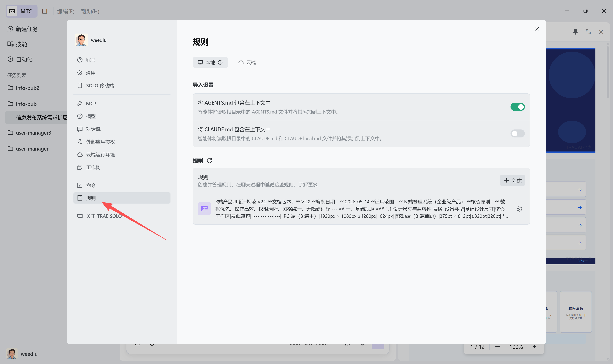The height and width of the screenshot is (364, 613).
Task: Select 信息发布系统需求扩展 task
Action: tap(36, 118)
